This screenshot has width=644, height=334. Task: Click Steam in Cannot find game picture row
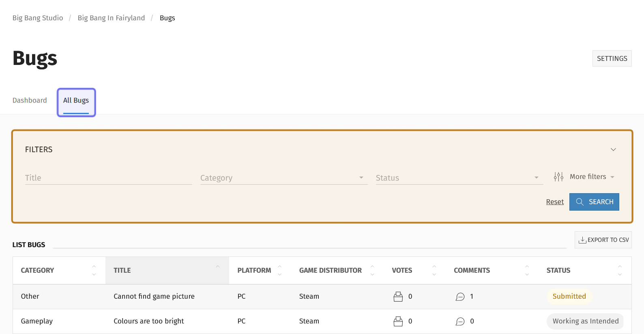click(x=309, y=296)
